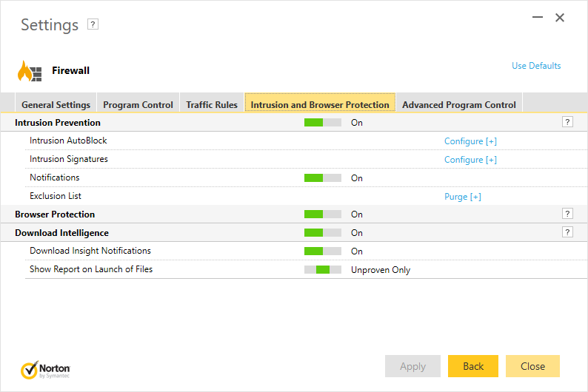This screenshot has width=588, height=392.
Task: Click the Exclusion List label
Action: click(x=56, y=196)
